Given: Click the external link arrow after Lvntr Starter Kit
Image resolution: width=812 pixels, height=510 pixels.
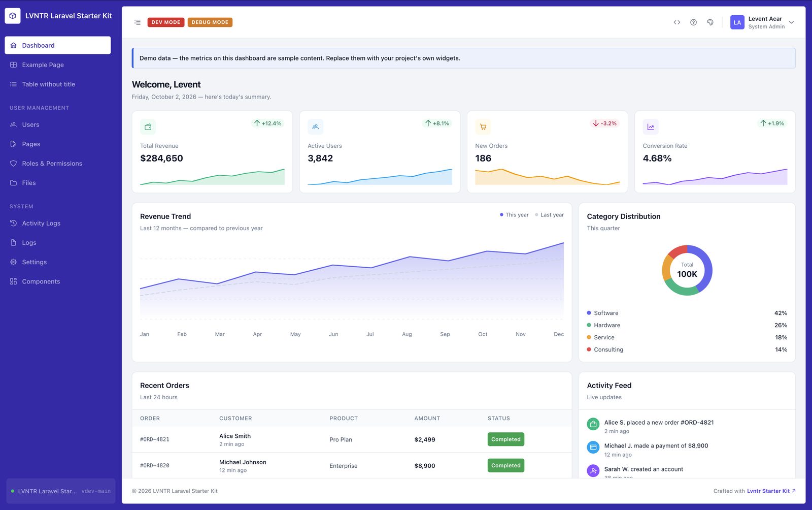Looking at the screenshot, I should click(x=794, y=491).
